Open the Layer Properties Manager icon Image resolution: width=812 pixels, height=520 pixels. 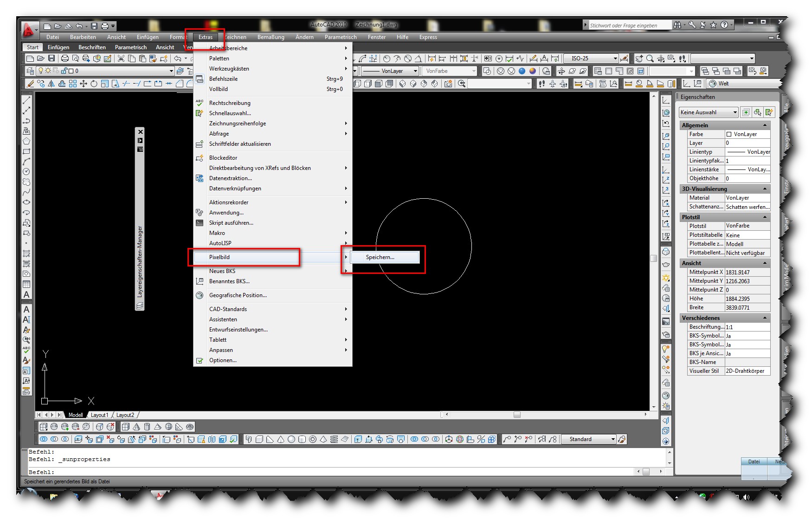coord(30,71)
